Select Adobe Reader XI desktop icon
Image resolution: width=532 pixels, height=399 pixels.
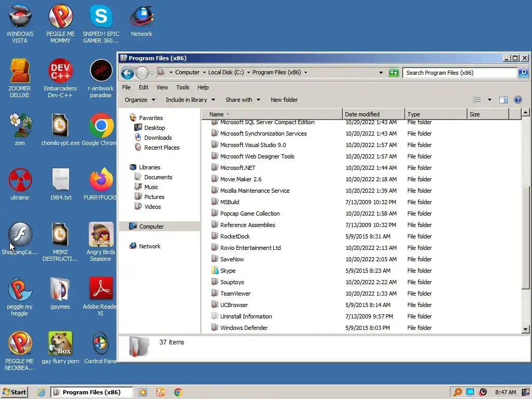[100, 297]
